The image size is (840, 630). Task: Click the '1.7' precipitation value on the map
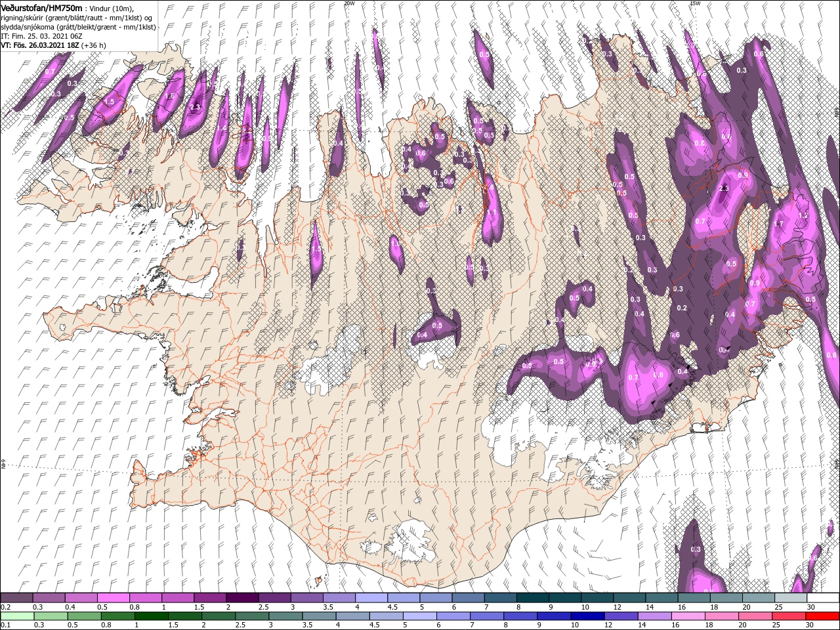(x=779, y=224)
